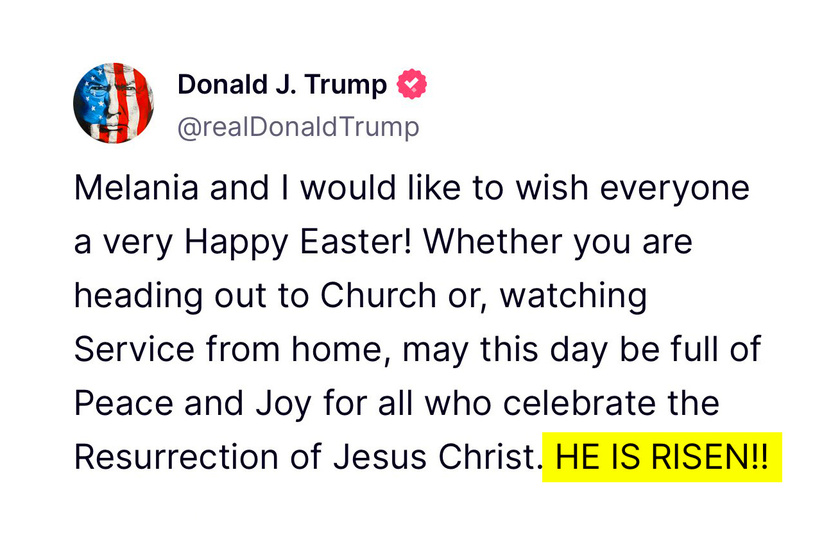Click the word heading in the post
Viewport: 840px width, 540px height.
coord(138,297)
